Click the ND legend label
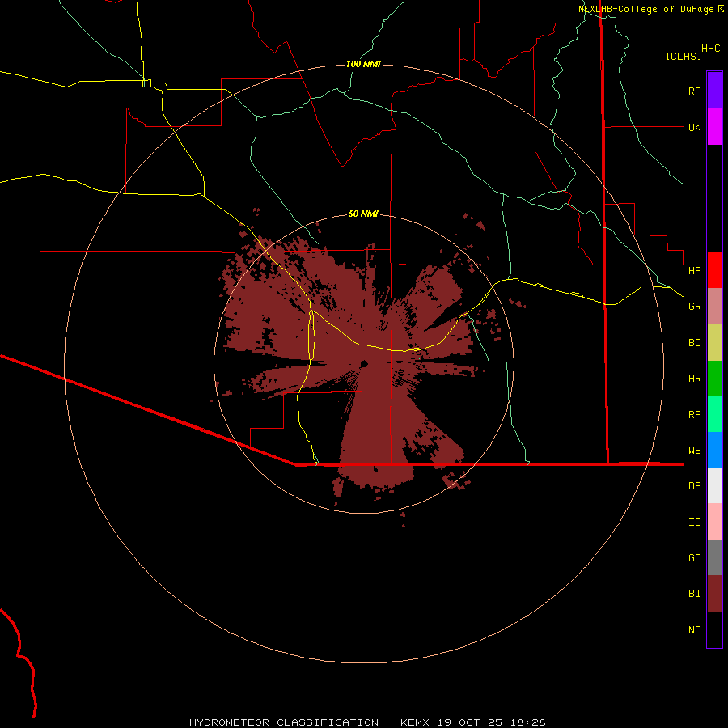This screenshot has height=728, width=728. [694, 630]
